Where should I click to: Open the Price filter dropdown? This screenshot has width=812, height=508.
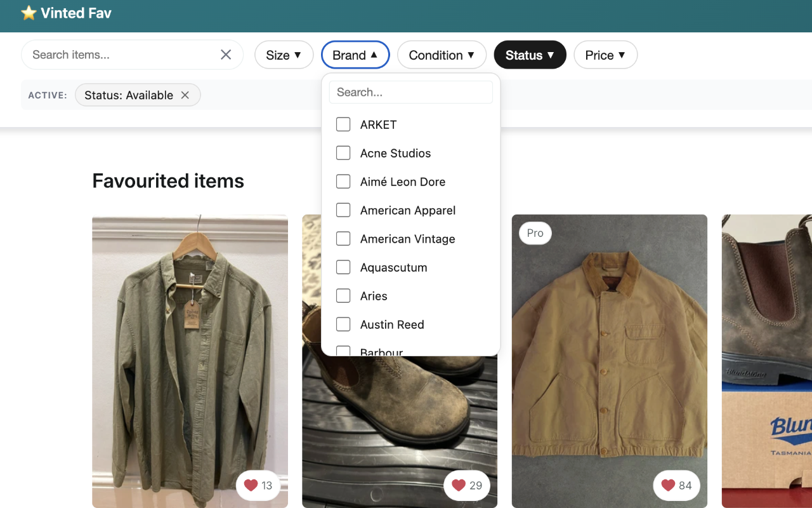[x=605, y=55]
